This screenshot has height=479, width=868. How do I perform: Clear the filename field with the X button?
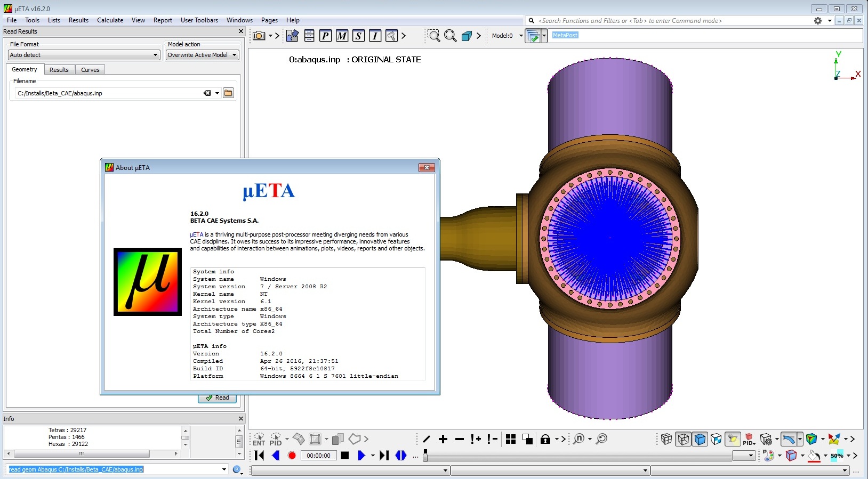point(207,93)
